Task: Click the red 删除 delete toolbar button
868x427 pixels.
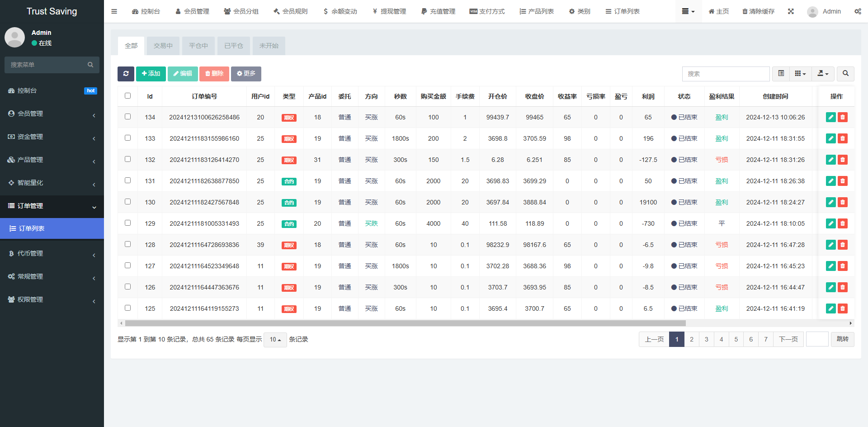Action: (x=214, y=74)
